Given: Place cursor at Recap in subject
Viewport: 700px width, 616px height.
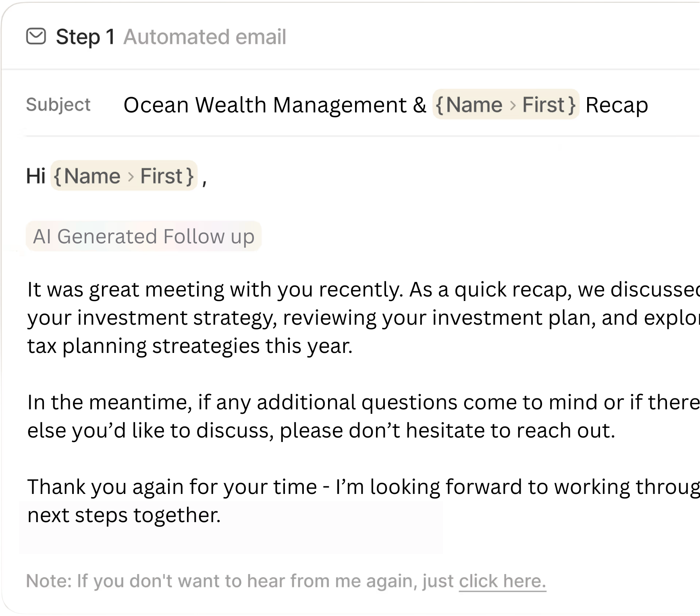Looking at the screenshot, I should (617, 105).
